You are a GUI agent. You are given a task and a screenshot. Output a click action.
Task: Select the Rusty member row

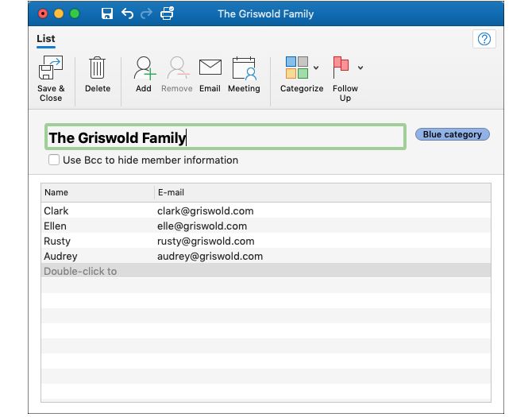[x=57, y=241]
